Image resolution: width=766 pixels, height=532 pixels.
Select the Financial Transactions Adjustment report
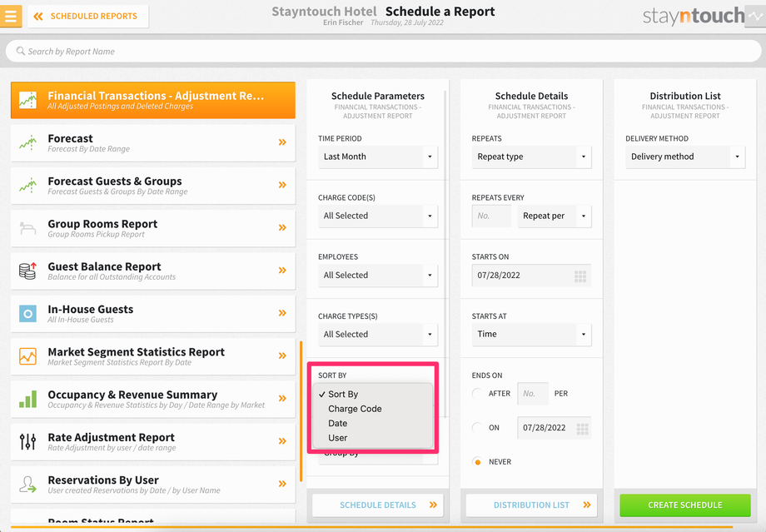pyautogui.click(x=153, y=100)
